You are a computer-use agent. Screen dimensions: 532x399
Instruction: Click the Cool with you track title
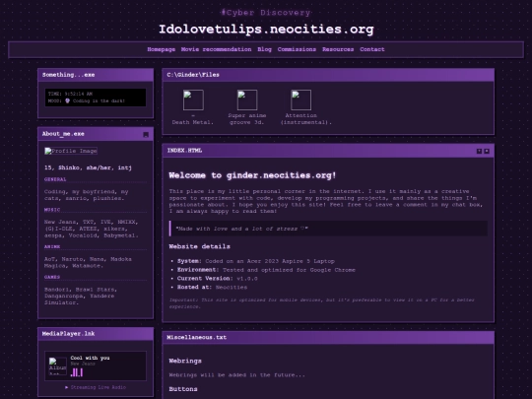[x=90, y=358]
